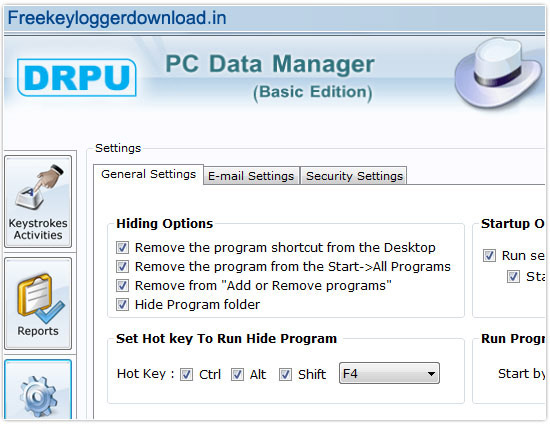550x424 pixels.
Task: Switch to Security Settings tab
Action: [x=354, y=176]
